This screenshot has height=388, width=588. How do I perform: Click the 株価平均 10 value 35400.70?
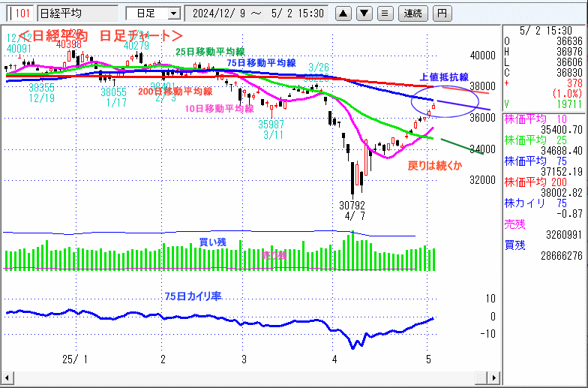coord(561,130)
